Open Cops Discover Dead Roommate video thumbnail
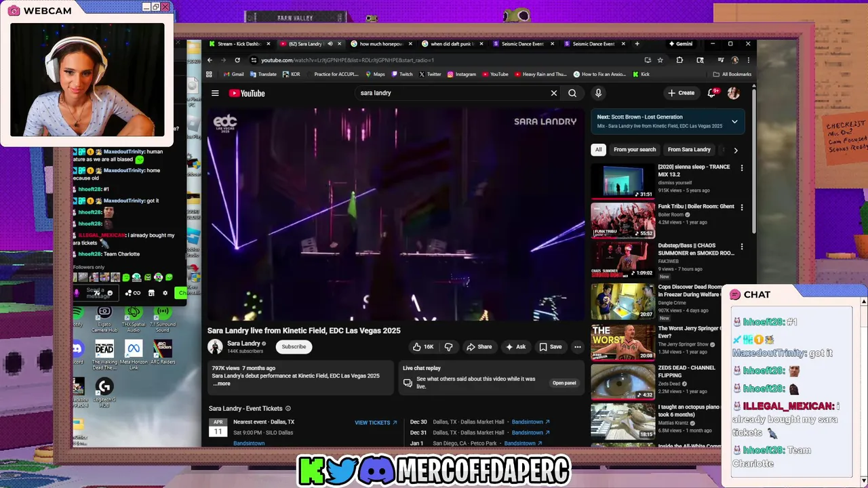The width and height of the screenshot is (868, 488). pyautogui.click(x=623, y=301)
